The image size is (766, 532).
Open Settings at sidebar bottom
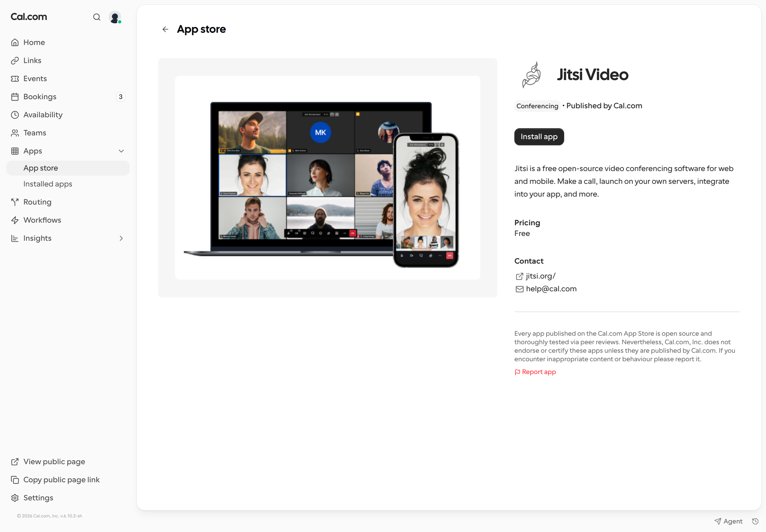(x=68, y=498)
